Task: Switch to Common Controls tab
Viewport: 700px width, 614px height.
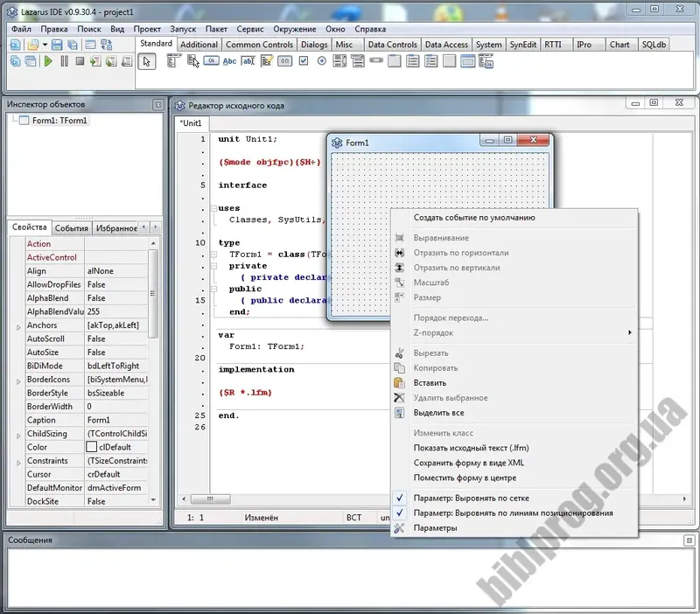Action: pos(259,45)
